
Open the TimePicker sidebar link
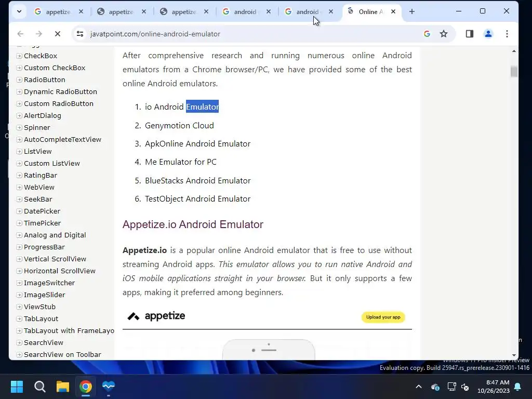point(43,223)
